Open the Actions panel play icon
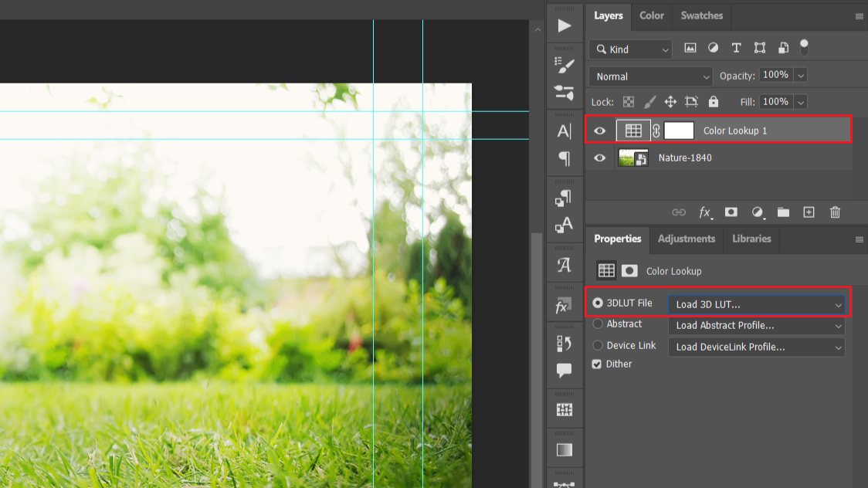This screenshot has height=488, width=868. click(x=565, y=25)
